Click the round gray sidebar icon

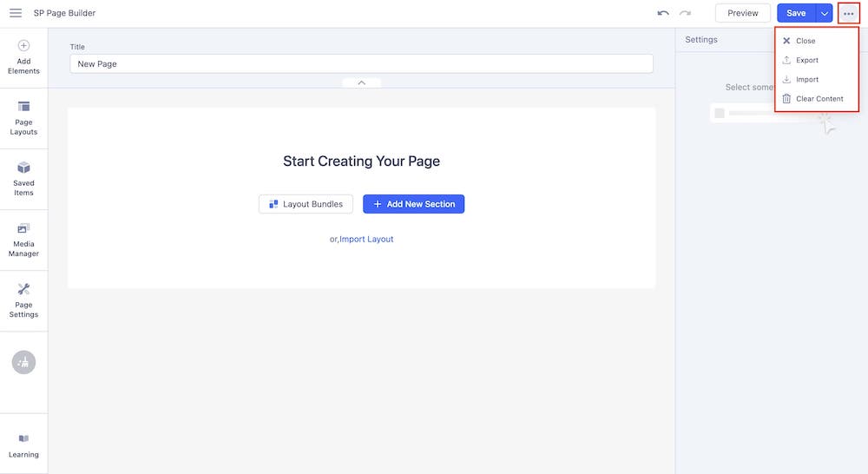(x=23, y=363)
